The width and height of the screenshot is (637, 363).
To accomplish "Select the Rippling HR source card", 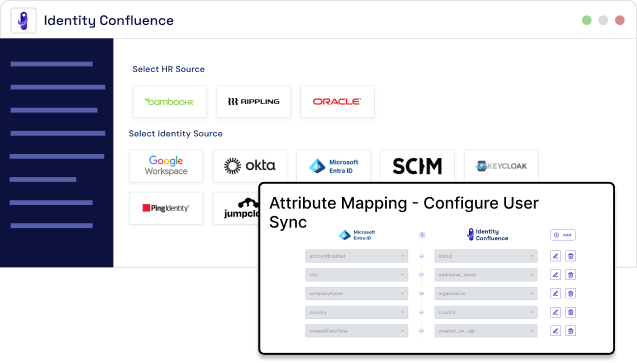I will tap(254, 102).
